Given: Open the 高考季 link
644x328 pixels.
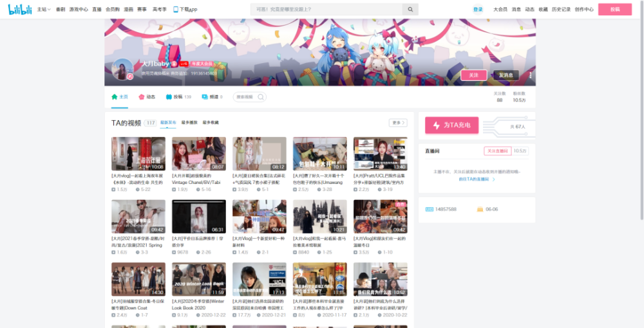Looking at the screenshot, I should click(x=159, y=10).
